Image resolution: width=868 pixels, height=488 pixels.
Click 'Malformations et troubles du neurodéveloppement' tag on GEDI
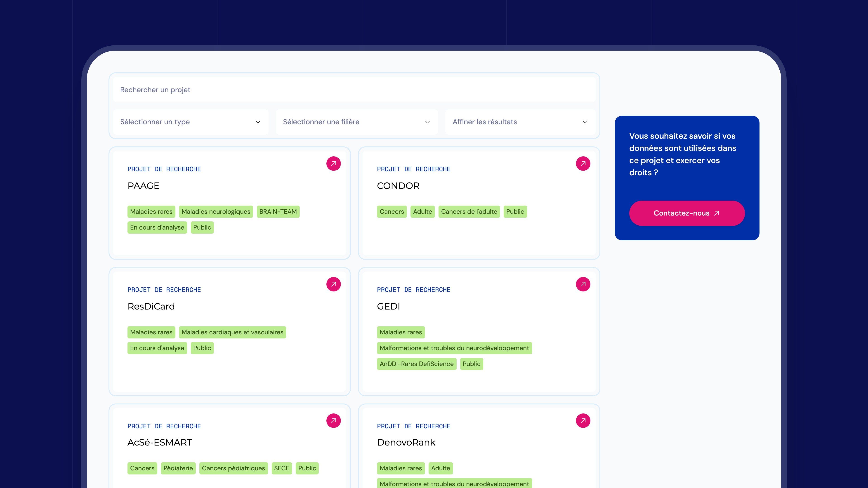click(x=454, y=348)
